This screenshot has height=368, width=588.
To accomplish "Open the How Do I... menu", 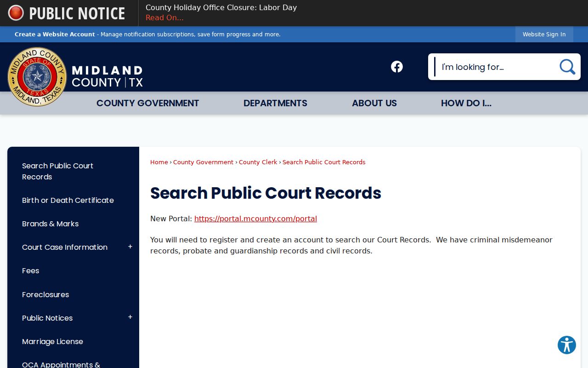I will (x=466, y=103).
